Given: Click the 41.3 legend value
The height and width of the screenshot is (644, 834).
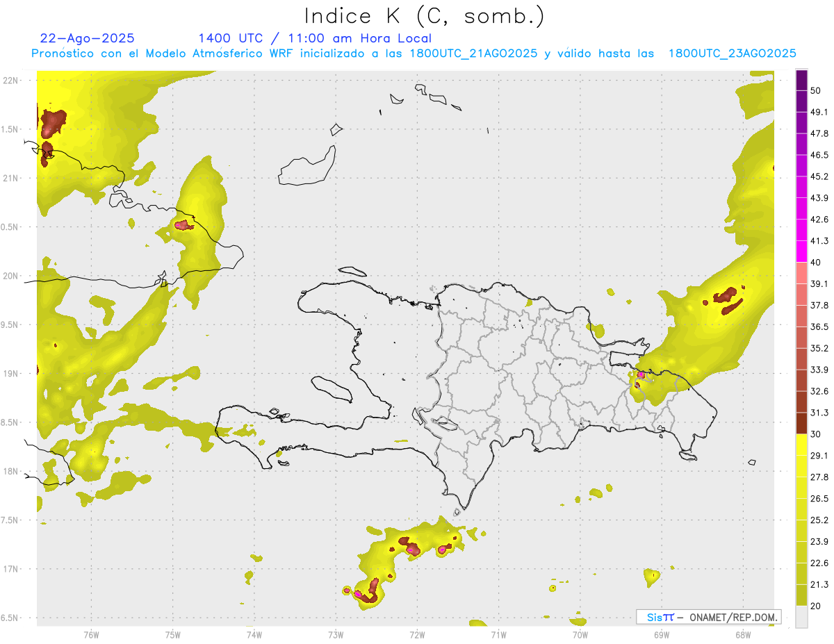Looking at the screenshot, I should click(819, 241).
